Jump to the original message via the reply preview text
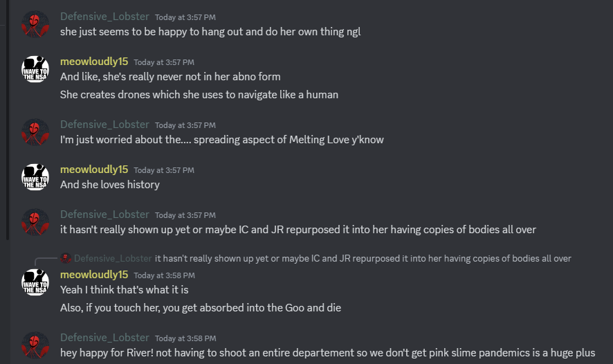 click(x=363, y=258)
